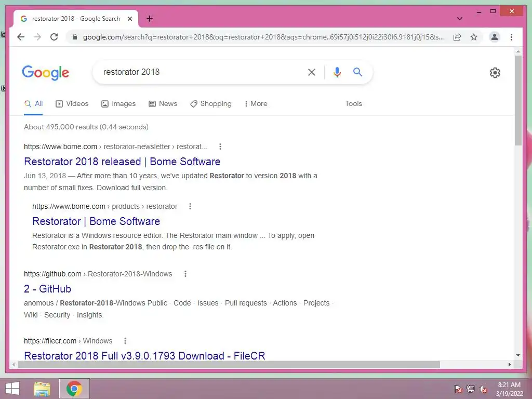
Task: Close the restorator 2018 tab
Action: 129,19
